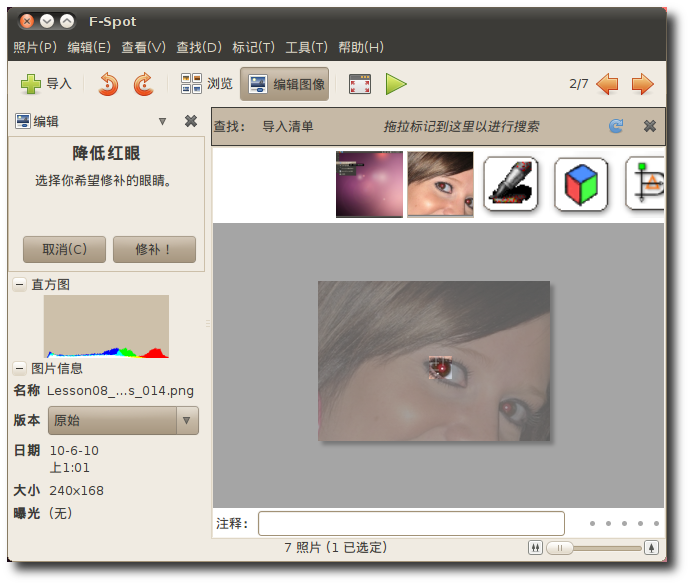Click 导入清单 tag in the search bar
This screenshot has width=690, height=585.
coord(288,127)
